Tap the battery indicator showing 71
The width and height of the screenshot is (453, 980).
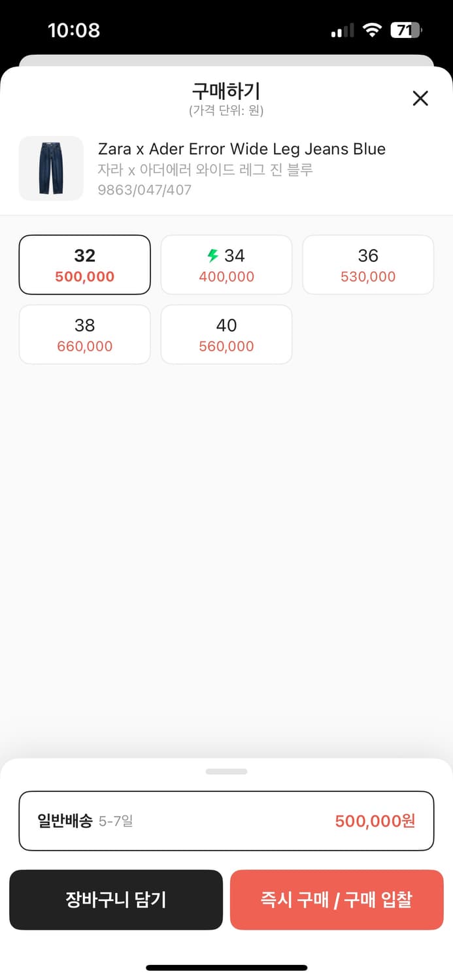407,30
